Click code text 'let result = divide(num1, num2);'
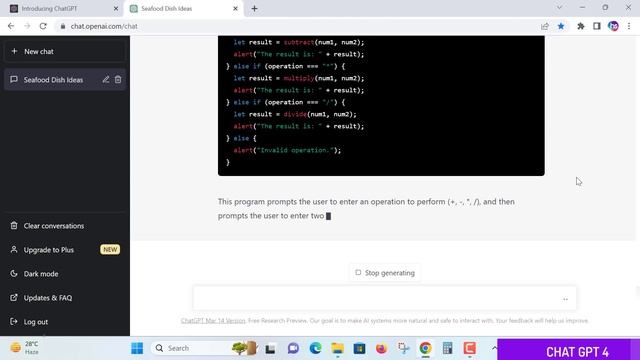640x360 pixels. click(295, 114)
